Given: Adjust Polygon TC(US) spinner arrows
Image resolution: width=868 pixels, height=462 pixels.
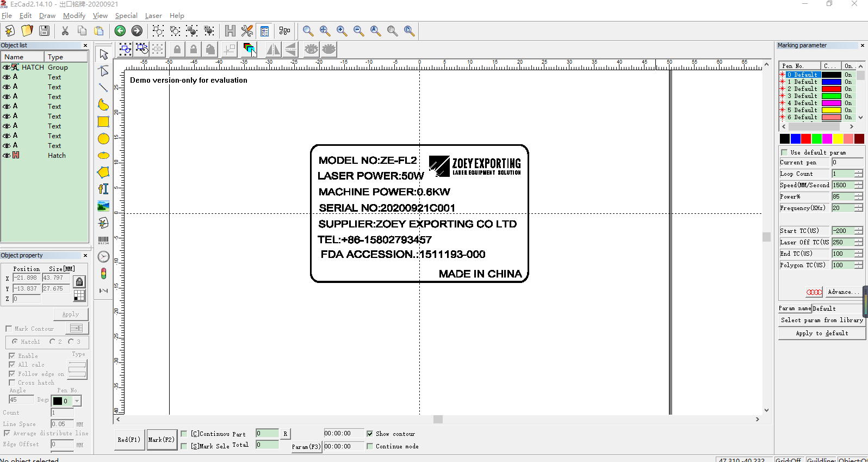Looking at the screenshot, I should (x=858, y=265).
